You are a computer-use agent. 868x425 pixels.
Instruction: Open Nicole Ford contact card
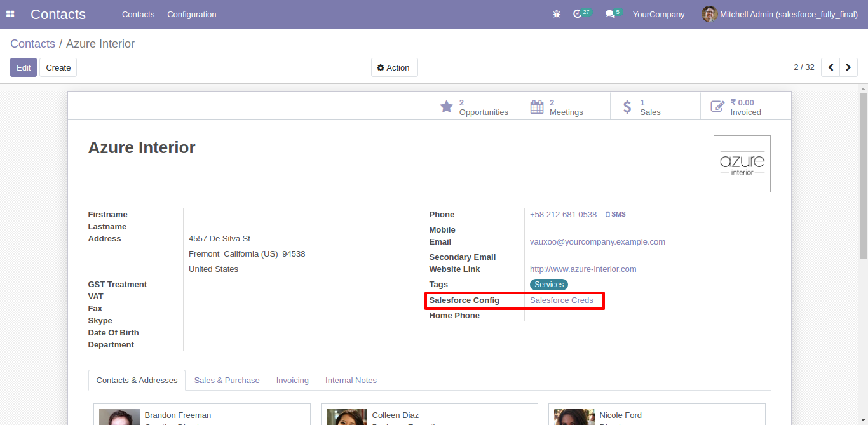point(657,414)
